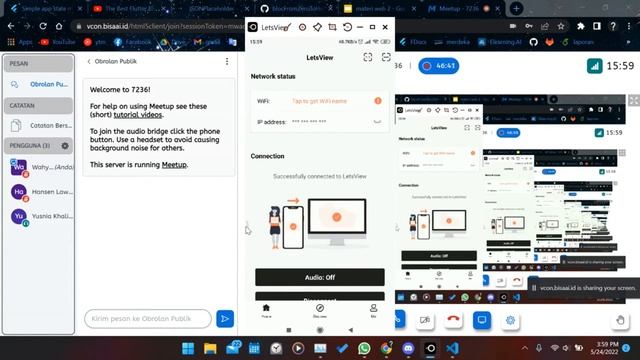Toggle webcam sharing button
The height and width of the screenshot is (360, 640).
[424, 320]
